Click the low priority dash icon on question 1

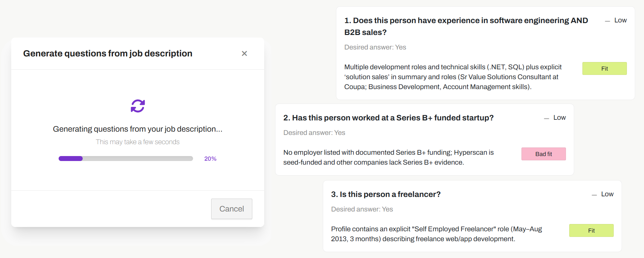[x=607, y=21]
